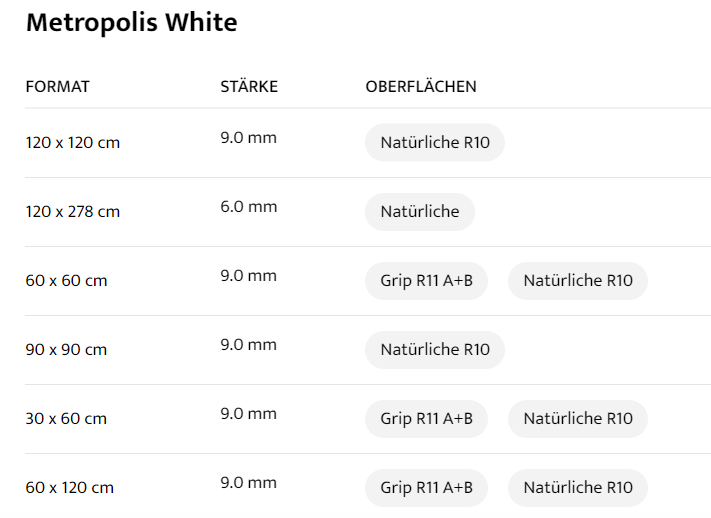Select Natürliche R10 for 120 x 120 cm

(434, 142)
